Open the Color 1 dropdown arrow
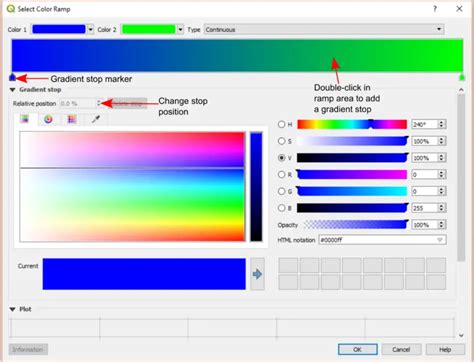The image size is (474, 362). tap(91, 30)
